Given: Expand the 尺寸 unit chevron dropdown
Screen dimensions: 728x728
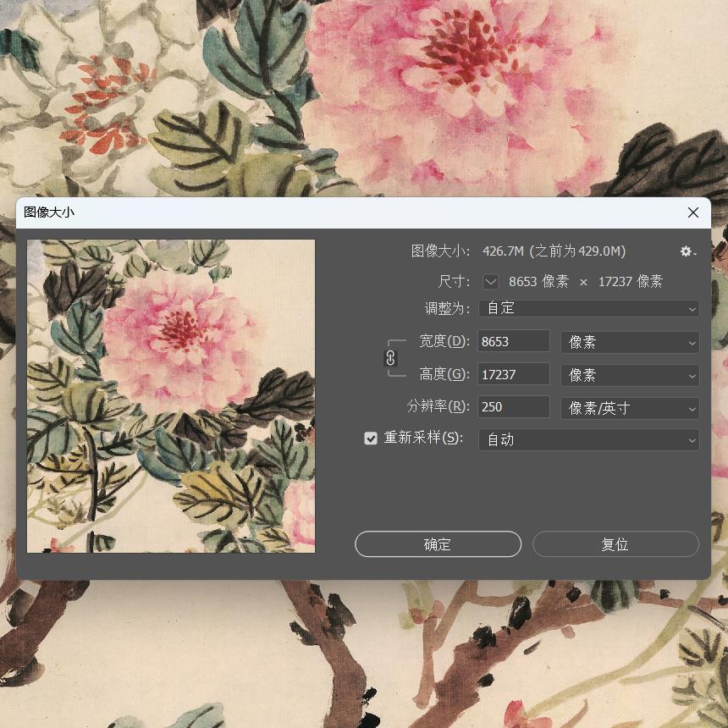Looking at the screenshot, I should point(491,281).
